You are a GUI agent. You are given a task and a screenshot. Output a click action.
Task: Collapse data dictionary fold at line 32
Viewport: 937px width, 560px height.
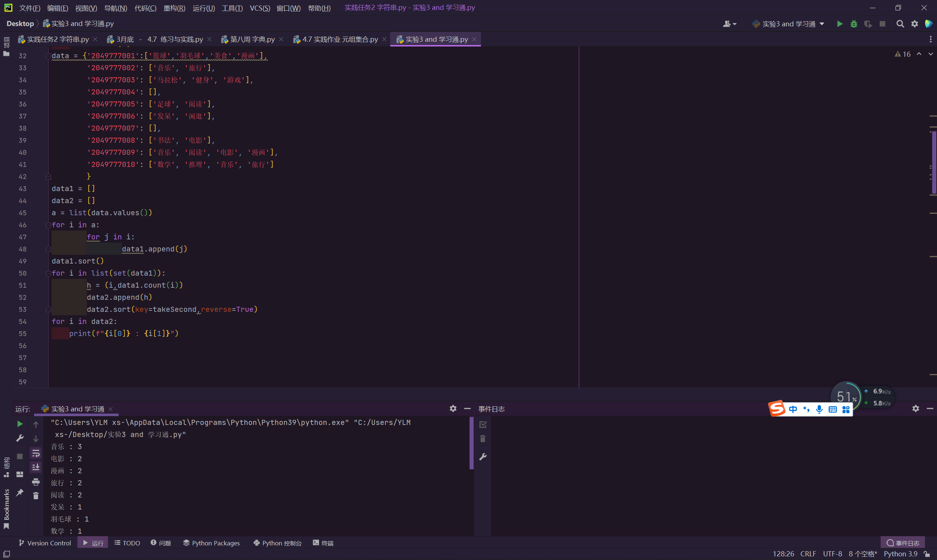coord(48,56)
